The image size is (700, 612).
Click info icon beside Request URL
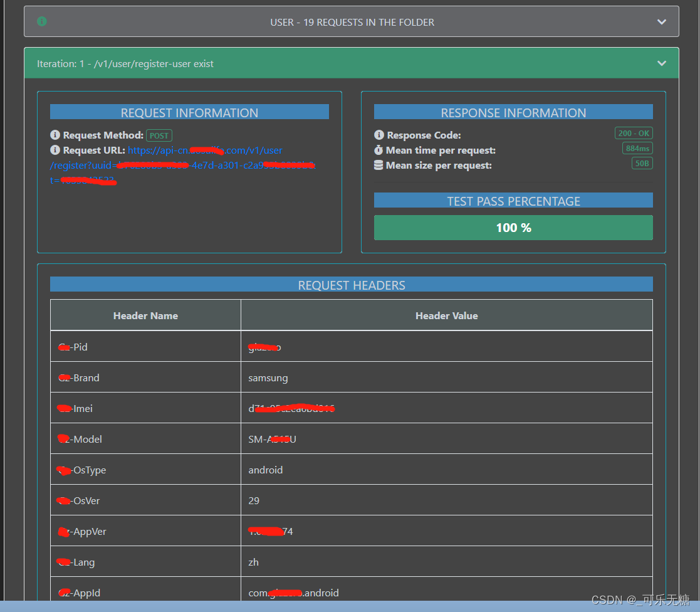[x=55, y=150]
